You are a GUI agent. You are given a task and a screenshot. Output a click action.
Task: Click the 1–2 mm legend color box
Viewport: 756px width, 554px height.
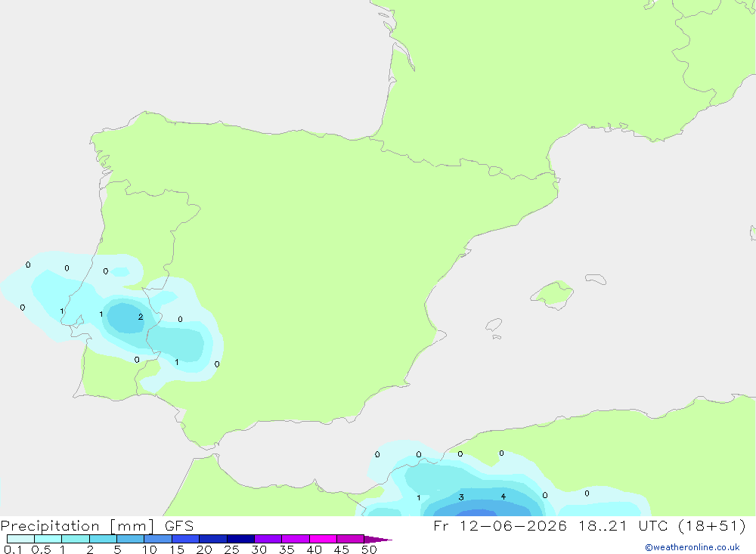click(x=76, y=539)
